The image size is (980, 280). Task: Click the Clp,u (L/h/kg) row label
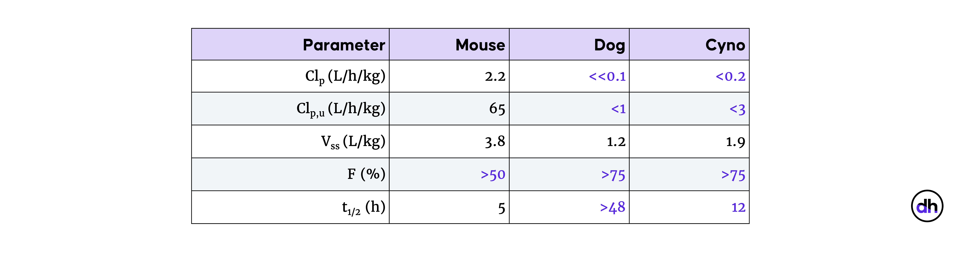341,109
